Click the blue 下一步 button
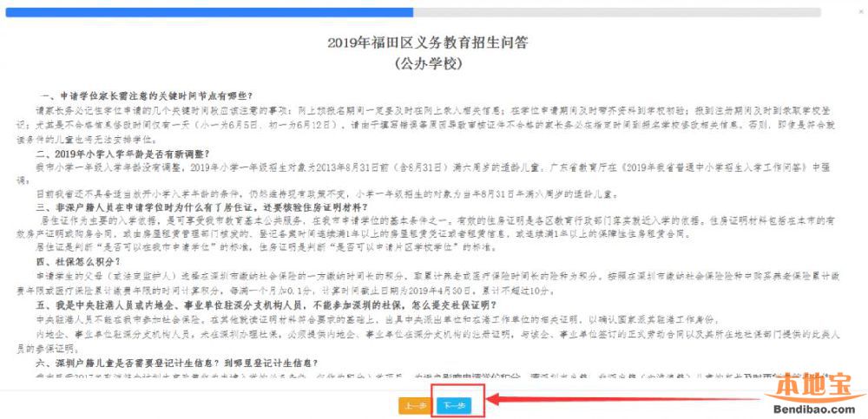This screenshot has height=419, width=868. coord(453,406)
